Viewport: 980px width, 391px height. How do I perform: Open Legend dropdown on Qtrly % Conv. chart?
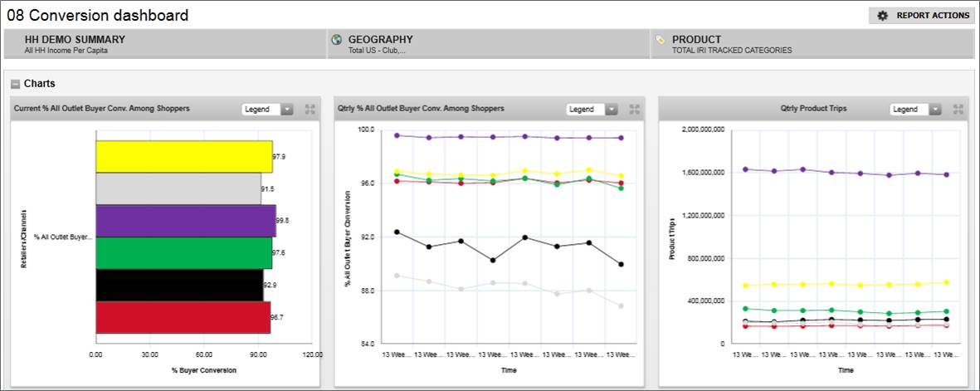point(611,109)
